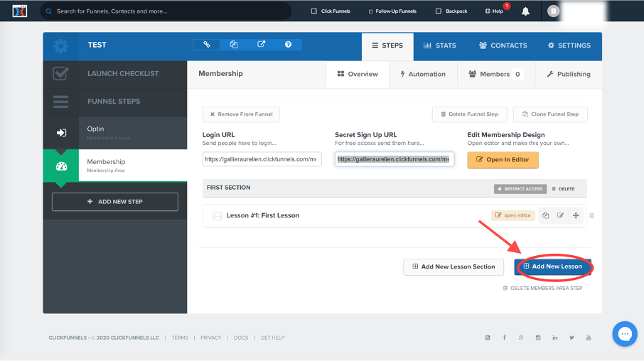
Task: Click the Open In Editor button
Action: click(503, 160)
